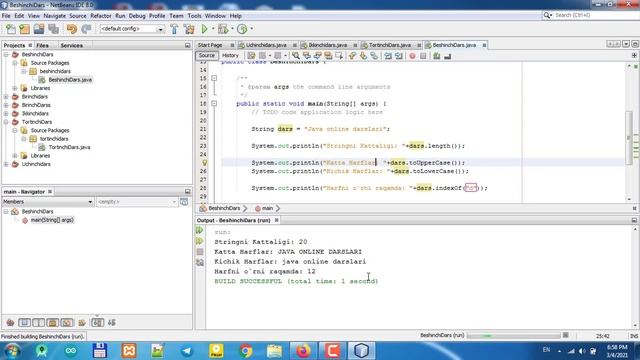Image resolution: width=640 pixels, height=360 pixels.
Task: Click the Build Project hammer icon
Action: pyautogui.click(x=174, y=29)
